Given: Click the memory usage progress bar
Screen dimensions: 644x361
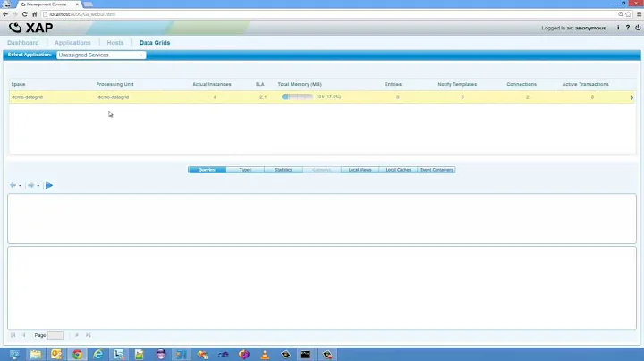Looking at the screenshot, I should point(297,97).
